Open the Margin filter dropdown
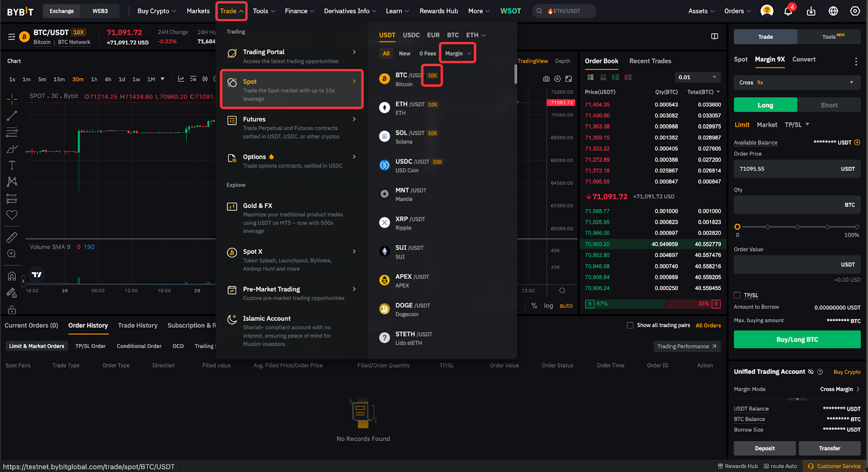868x472 pixels. (458, 54)
